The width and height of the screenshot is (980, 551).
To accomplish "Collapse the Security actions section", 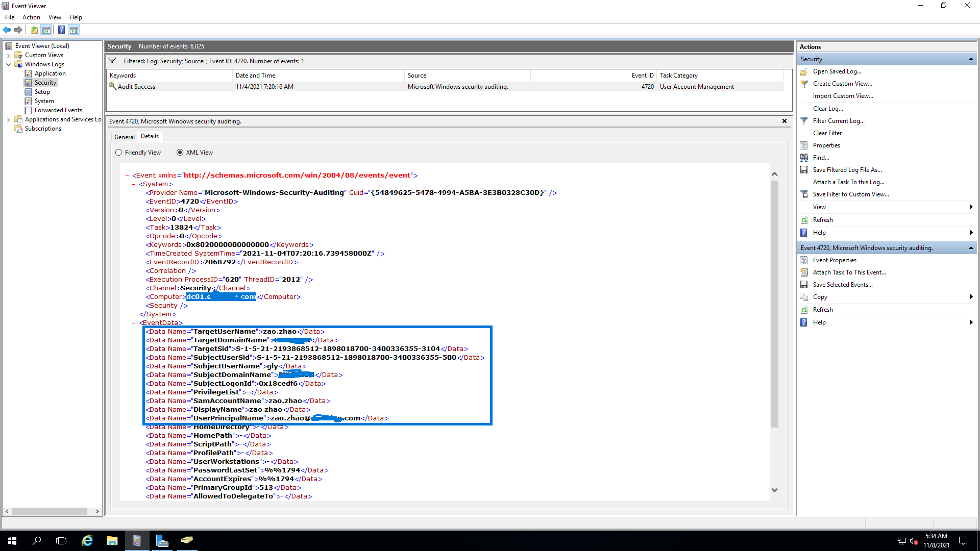I will point(971,59).
